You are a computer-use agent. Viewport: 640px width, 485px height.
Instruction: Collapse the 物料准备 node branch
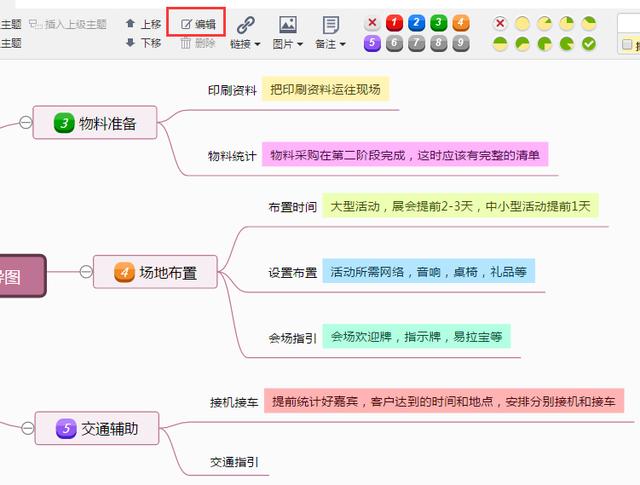[x=24, y=123]
